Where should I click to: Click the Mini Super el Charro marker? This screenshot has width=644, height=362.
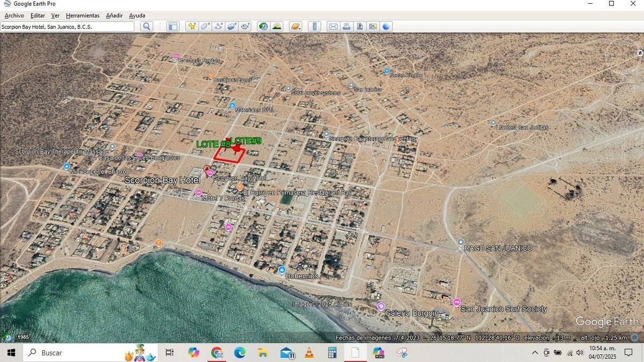click(x=67, y=166)
